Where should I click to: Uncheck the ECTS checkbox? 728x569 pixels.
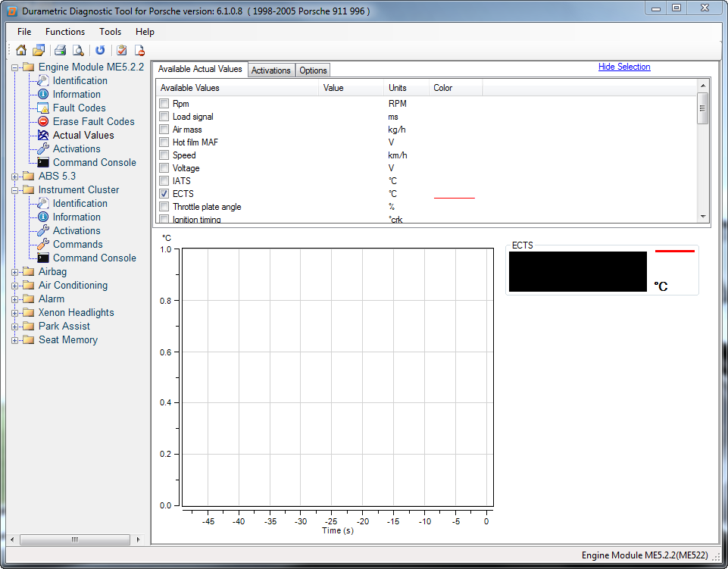tap(164, 194)
